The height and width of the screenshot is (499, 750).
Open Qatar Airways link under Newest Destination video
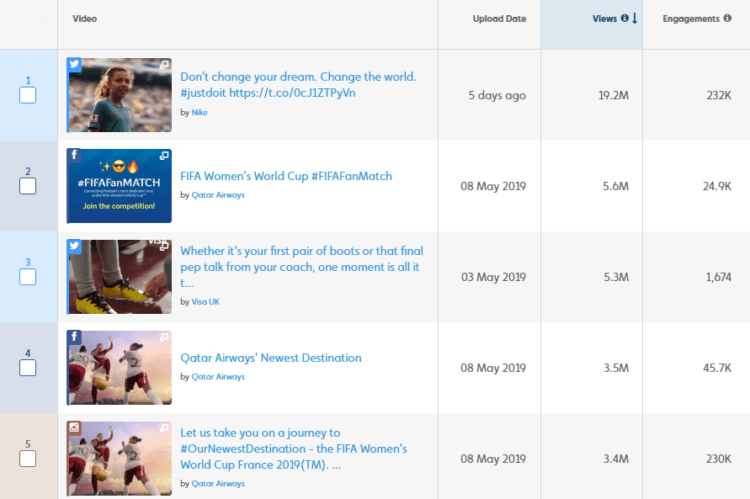(218, 377)
